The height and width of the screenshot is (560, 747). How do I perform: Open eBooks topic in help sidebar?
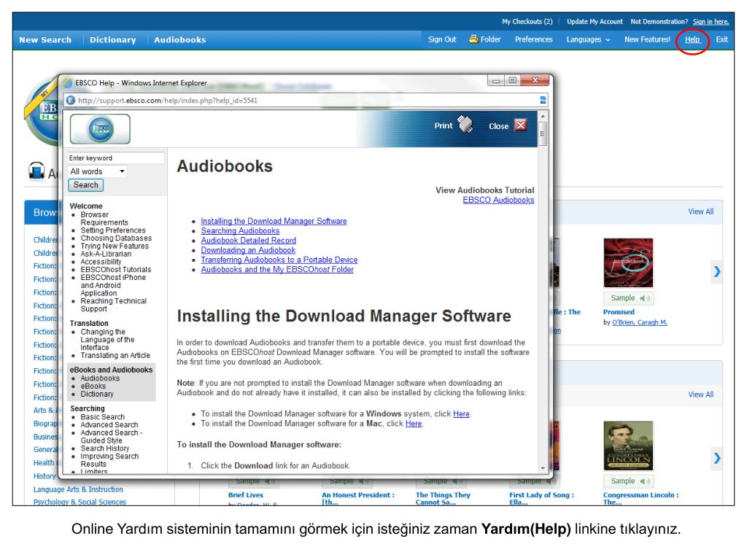[x=93, y=386]
